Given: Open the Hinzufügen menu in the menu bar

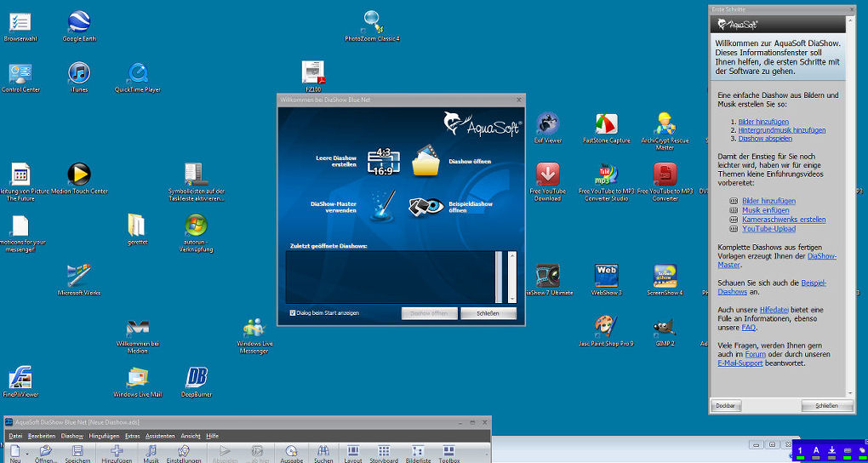Looking at the screenshot, I should (104, 436).
